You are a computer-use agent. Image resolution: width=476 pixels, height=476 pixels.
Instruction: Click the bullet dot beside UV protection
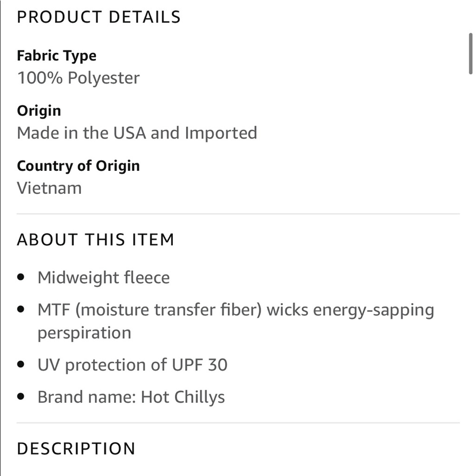[20, 364]
